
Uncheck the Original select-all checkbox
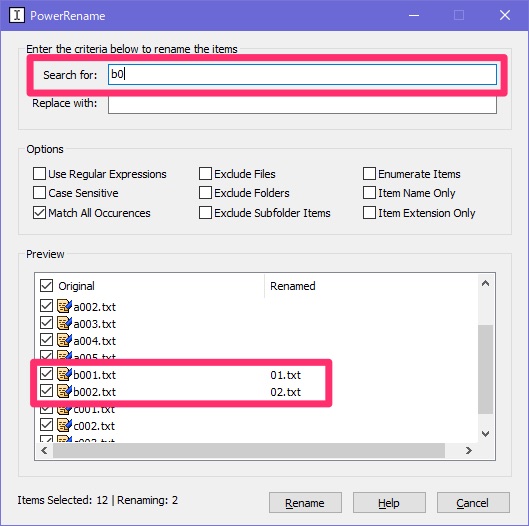coord(47,285)
